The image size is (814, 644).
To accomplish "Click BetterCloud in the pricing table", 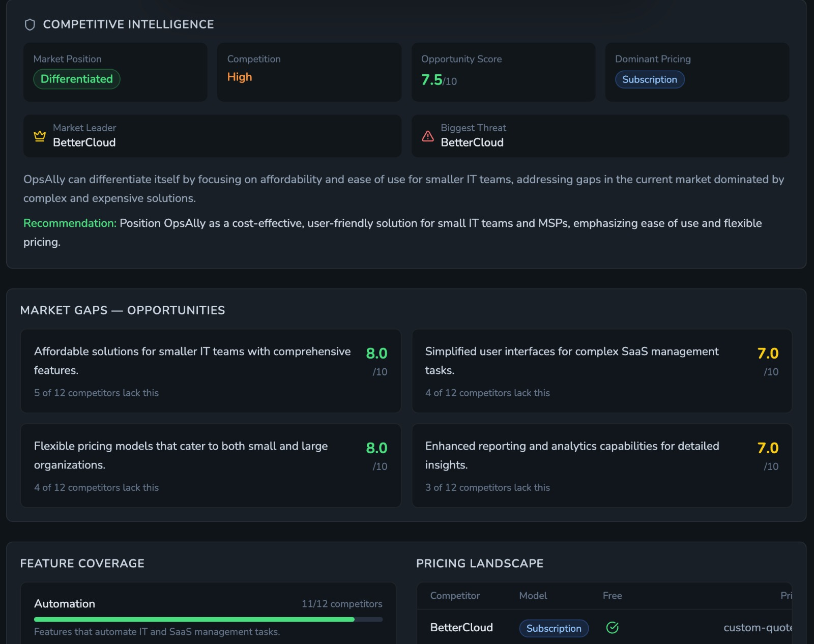I will (x=461, y=628).
